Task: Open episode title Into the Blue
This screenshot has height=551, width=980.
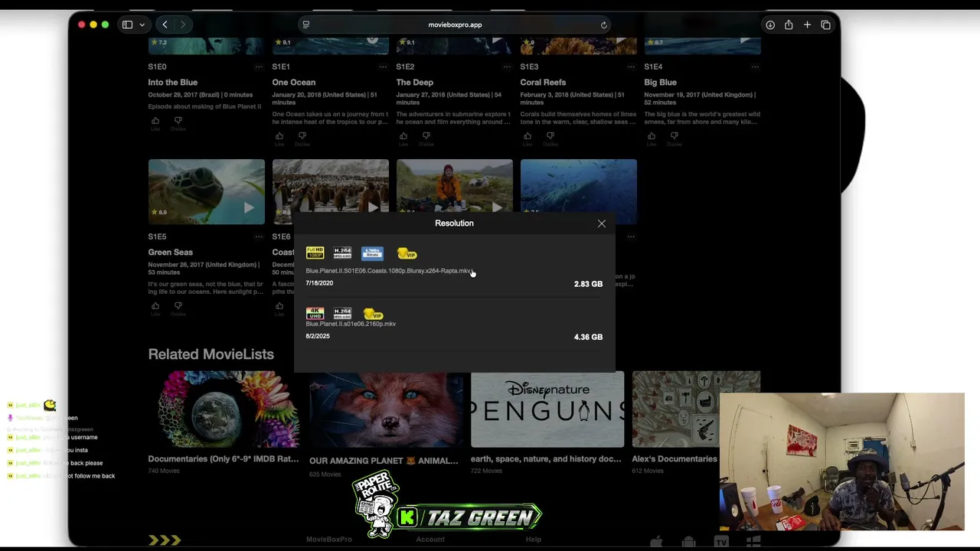Action: 173,82
